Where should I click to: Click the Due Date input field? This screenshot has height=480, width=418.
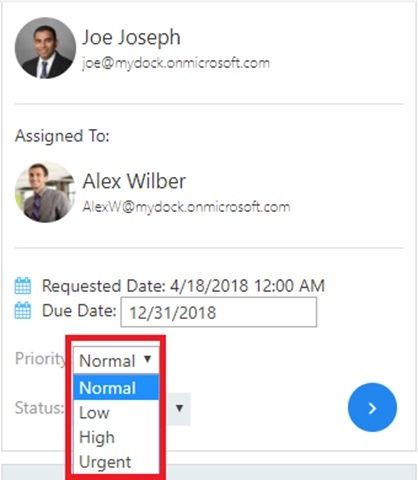(219, 312)
